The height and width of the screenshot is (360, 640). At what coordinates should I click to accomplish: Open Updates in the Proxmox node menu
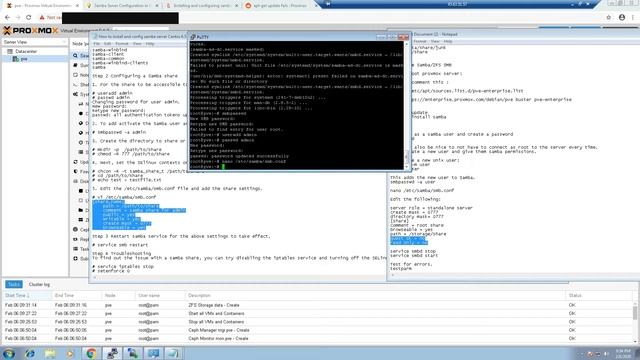click(x=80, y=162)
